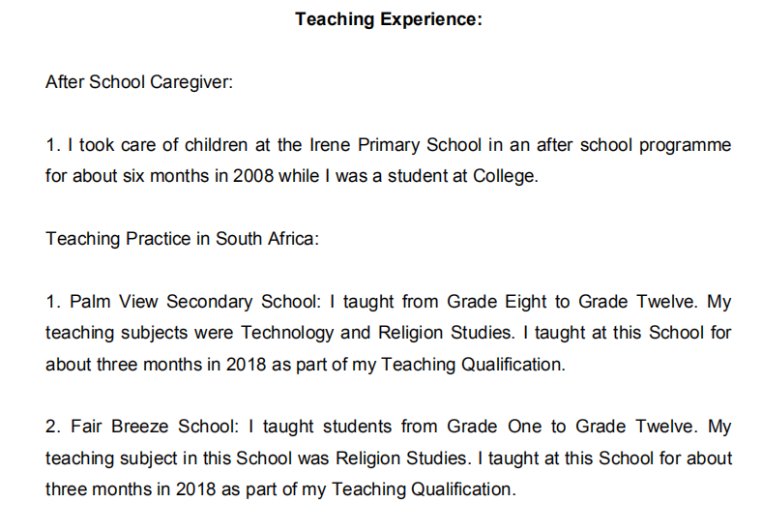
Task: Click the "Teaching Experience:" heading
Action: coord(388,19)
